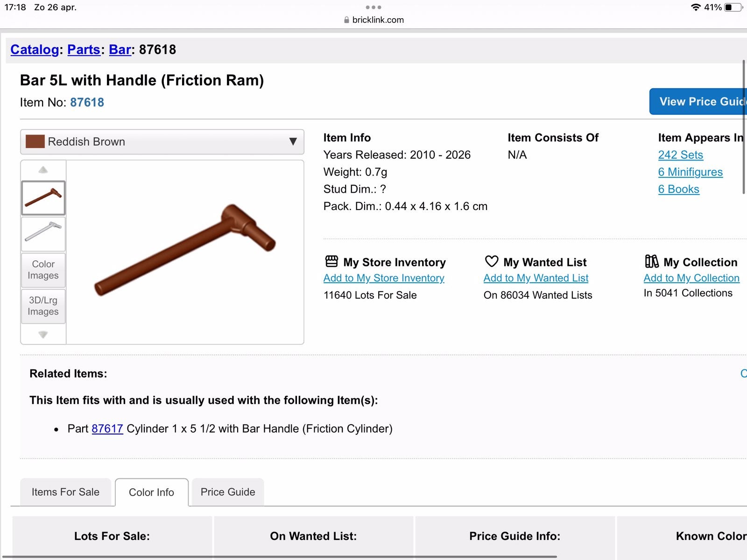Tap the padlock icon beside bricklink.com
747x560 pixels.
346,20
